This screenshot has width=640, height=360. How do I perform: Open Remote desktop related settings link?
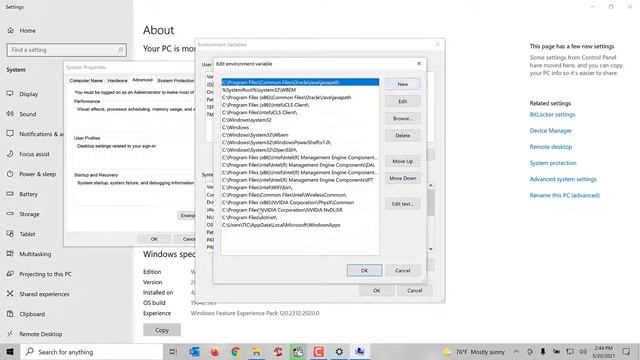point(551,147)
